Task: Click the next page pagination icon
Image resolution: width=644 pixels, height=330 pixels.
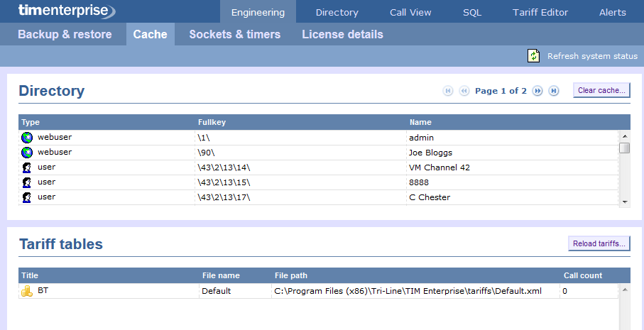Action: pyautogui.click(x=538, y=91)
